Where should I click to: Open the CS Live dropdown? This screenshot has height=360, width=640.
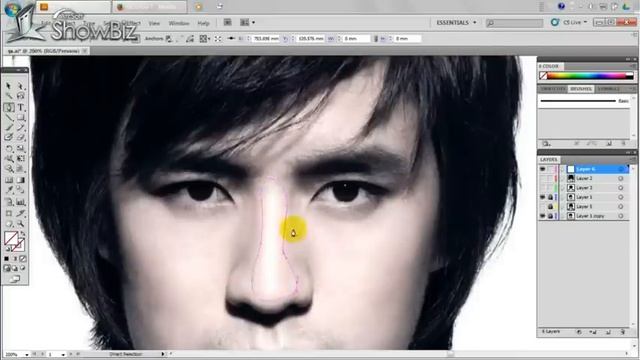[x=575, y=22]
